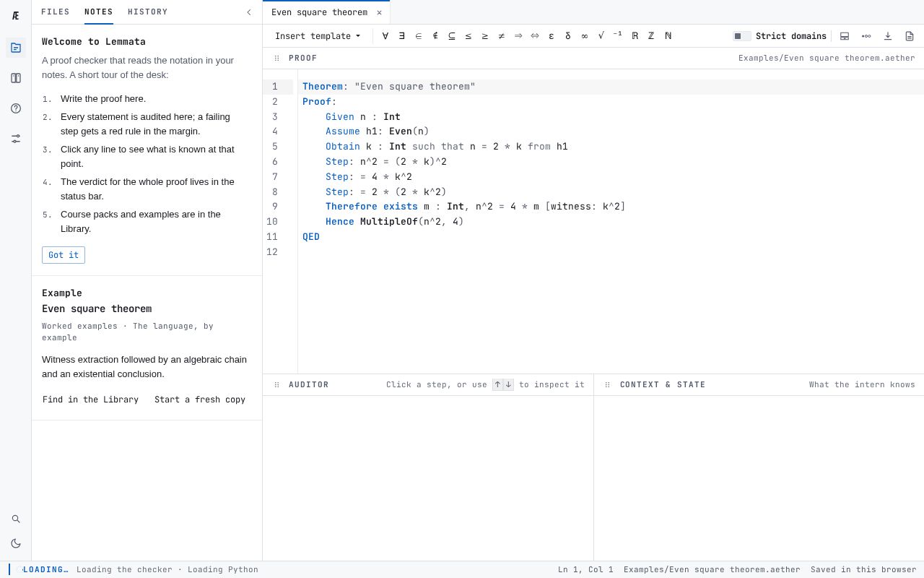Click Find in the Library link
The height and width of the screenshot is (578, 924).
[90, 400]
